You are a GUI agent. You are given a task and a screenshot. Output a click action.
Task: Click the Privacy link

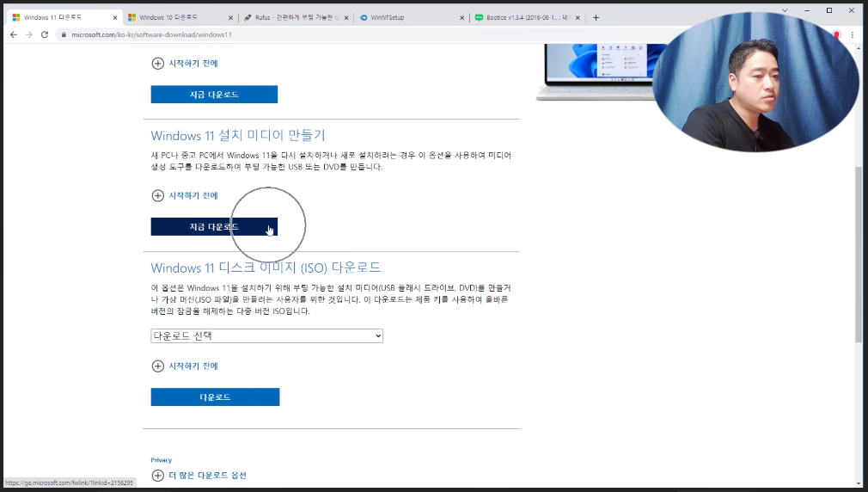[161, 460]
